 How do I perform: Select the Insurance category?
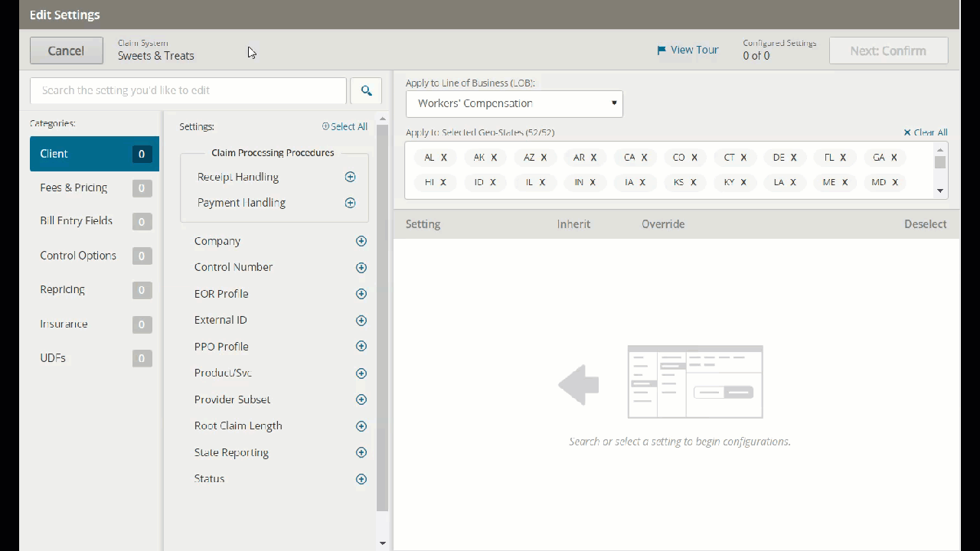pyautogui.click(x=94, y=324)
